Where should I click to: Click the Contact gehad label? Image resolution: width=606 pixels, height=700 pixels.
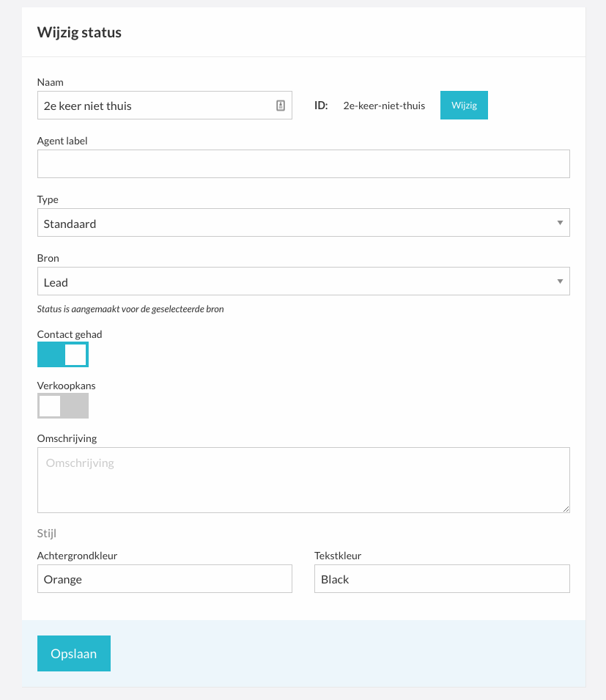pos(70,334)
